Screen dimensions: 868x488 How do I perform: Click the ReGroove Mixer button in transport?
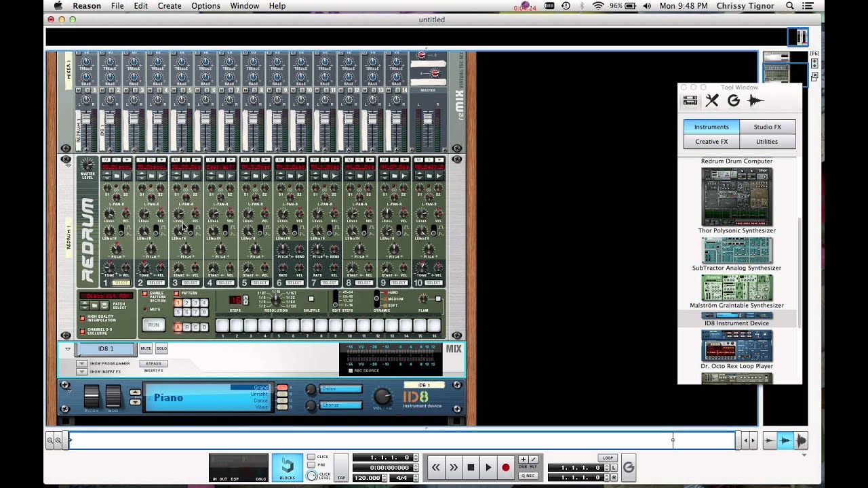629,468
